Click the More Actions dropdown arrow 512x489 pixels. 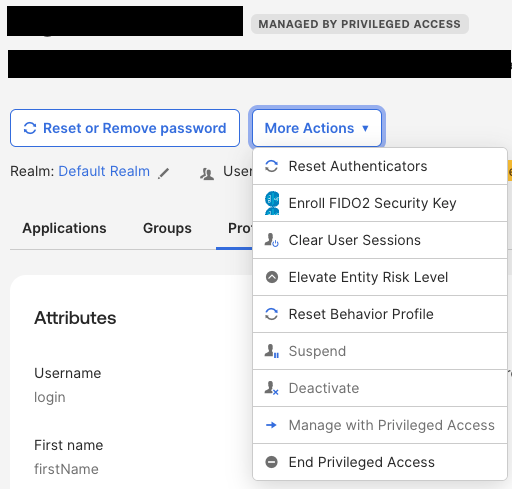point(365,128)
